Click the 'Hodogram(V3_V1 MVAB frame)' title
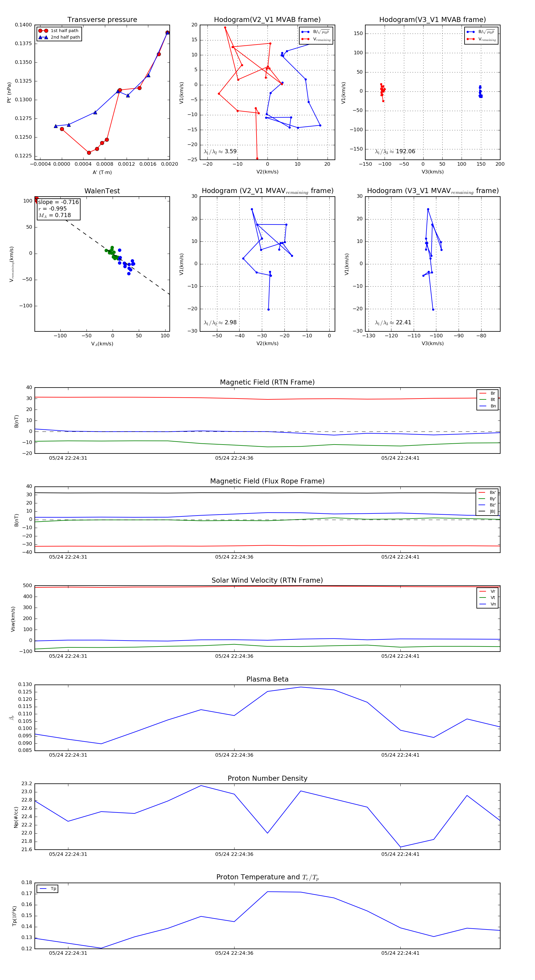 pos(432,20)
